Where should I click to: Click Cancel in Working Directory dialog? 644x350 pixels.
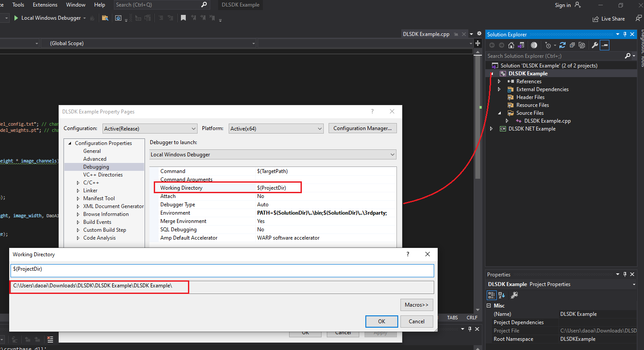tap(417, 321)
